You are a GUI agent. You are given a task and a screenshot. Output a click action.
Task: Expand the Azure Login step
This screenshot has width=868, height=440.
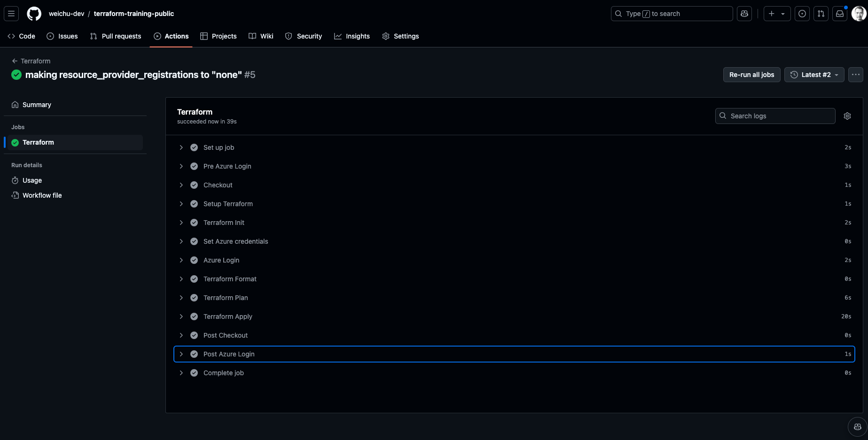(514, 260)
